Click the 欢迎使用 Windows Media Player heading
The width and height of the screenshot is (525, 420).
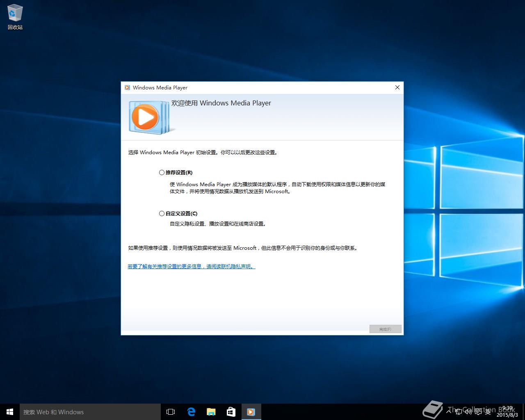pyautogui.click(x=221, y=103)
